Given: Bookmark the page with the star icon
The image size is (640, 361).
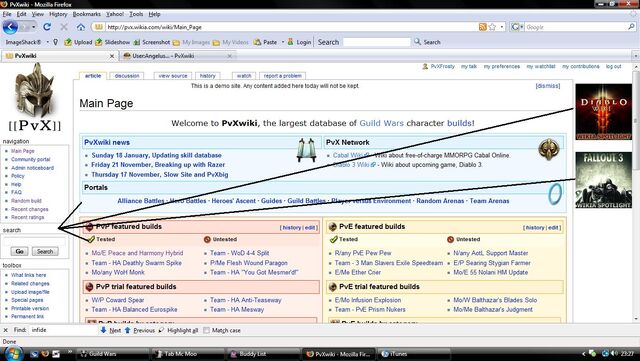Looking at the screenshot, I should point(492,27).
